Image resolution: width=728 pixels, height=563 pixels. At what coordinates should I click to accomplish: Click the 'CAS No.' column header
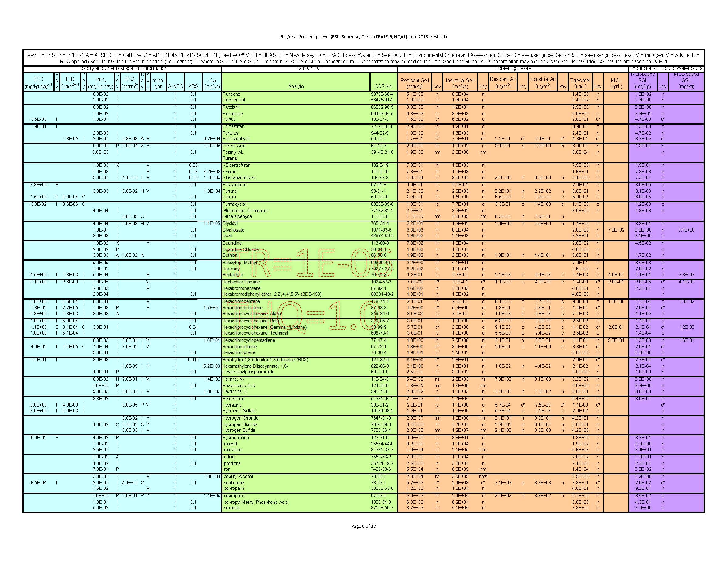click(384, 86)
